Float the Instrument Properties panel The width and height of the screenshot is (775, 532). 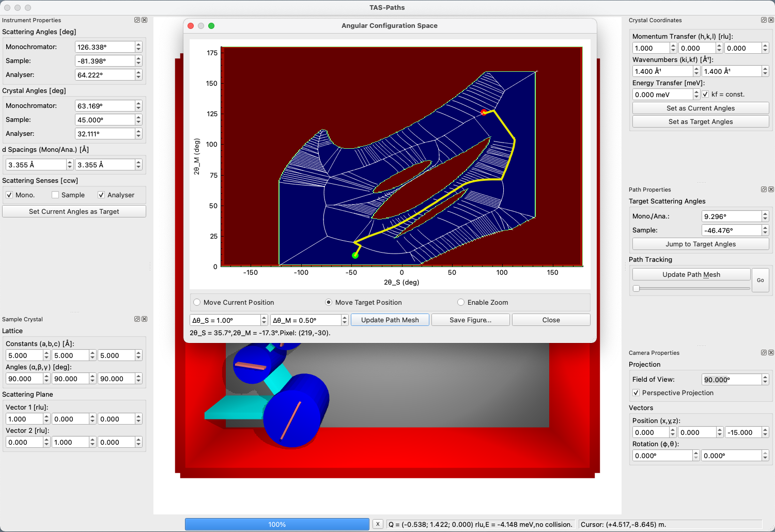[137, 20]
